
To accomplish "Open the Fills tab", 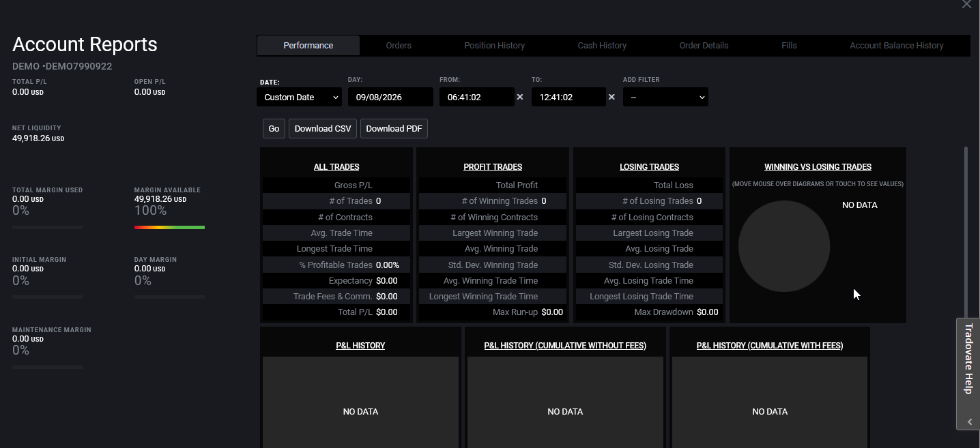I will tap(789, 46).
